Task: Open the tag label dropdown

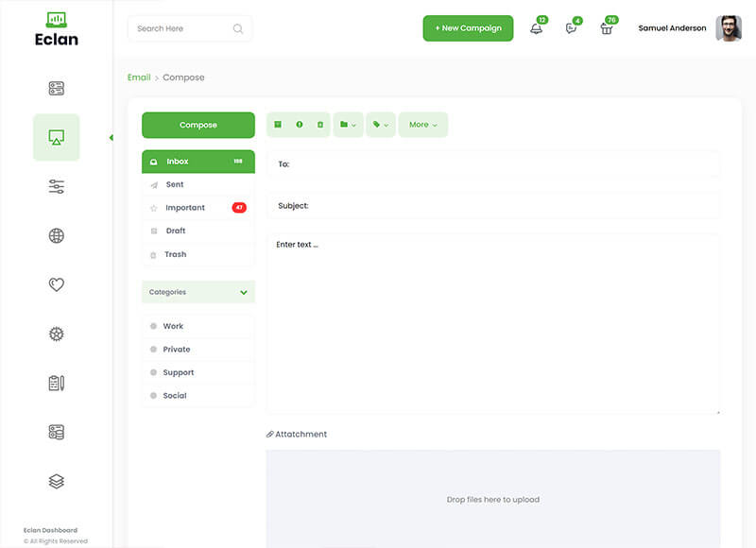Action: [380, 125]
